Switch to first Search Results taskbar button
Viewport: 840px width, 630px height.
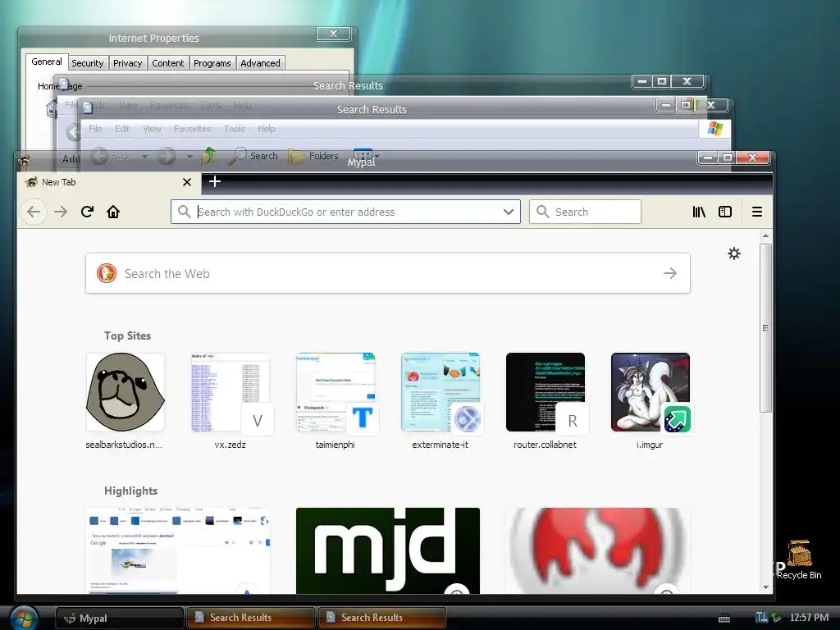click(x=251, y=618)
